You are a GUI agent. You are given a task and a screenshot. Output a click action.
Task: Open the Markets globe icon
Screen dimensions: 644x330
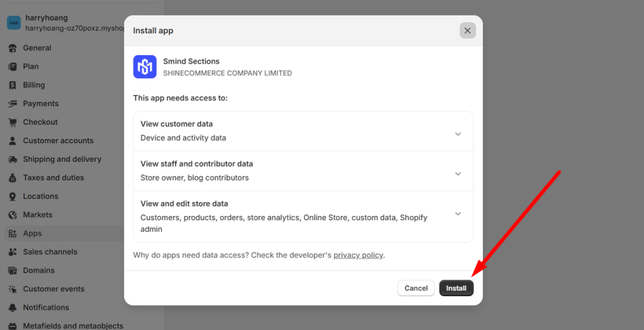click(x=13, y=215)
